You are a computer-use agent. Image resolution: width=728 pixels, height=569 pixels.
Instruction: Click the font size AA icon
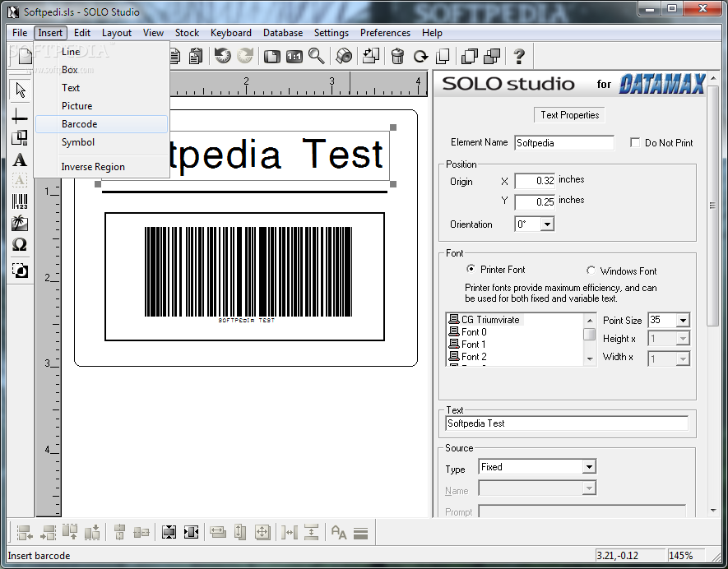tap(339, 532)
